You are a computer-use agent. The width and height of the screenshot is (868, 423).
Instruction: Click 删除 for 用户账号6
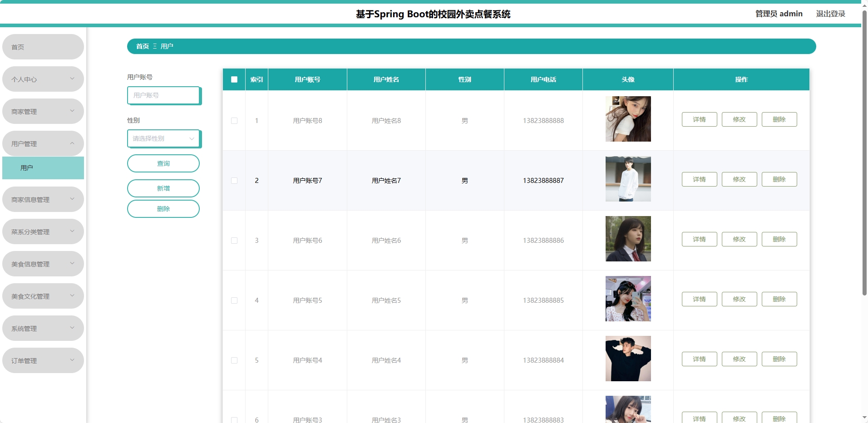coord(779,239)
